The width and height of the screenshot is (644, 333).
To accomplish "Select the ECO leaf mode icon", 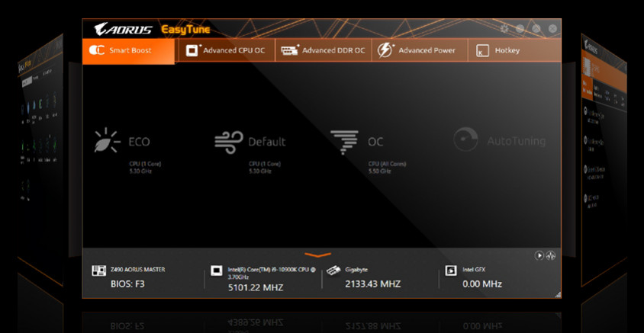I will (106, 141).
